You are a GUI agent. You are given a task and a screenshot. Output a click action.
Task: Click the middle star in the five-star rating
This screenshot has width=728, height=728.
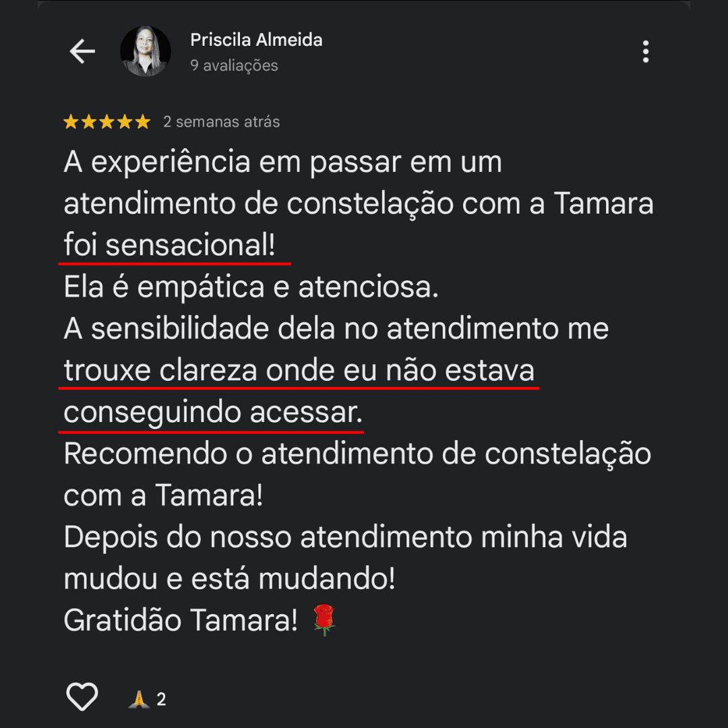pos(108,122)
